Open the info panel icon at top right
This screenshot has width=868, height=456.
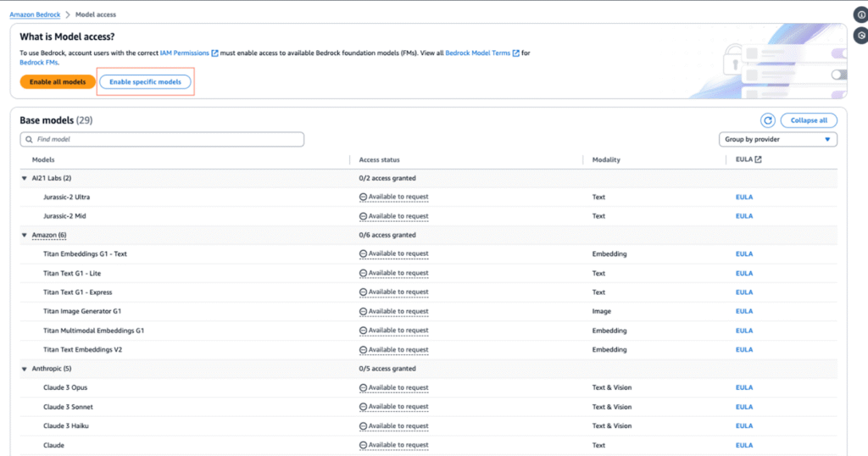[x=861, y=14]
